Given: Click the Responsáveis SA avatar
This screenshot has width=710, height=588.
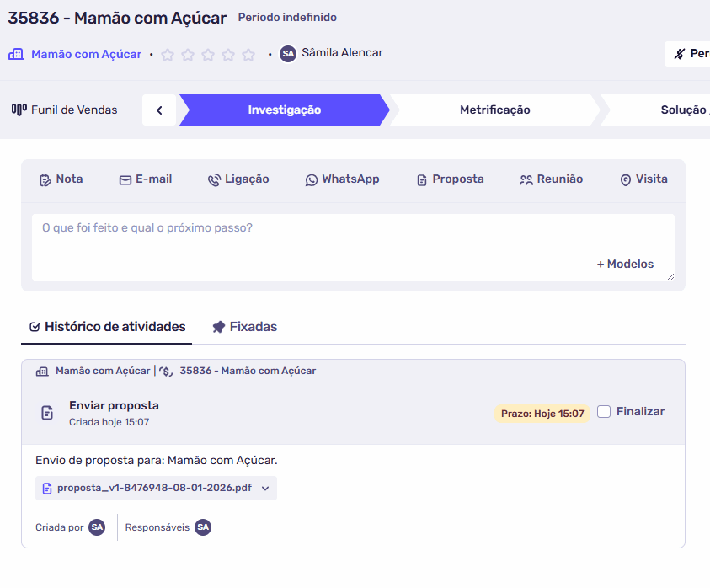Looking at the screenshot, I should pyautogui.click(x=203, y=527).
